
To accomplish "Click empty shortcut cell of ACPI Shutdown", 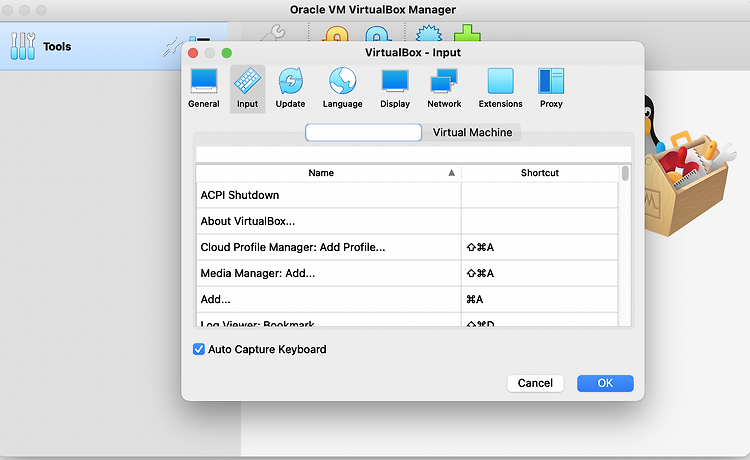I will pyautogui.click(x=540, y=195).
